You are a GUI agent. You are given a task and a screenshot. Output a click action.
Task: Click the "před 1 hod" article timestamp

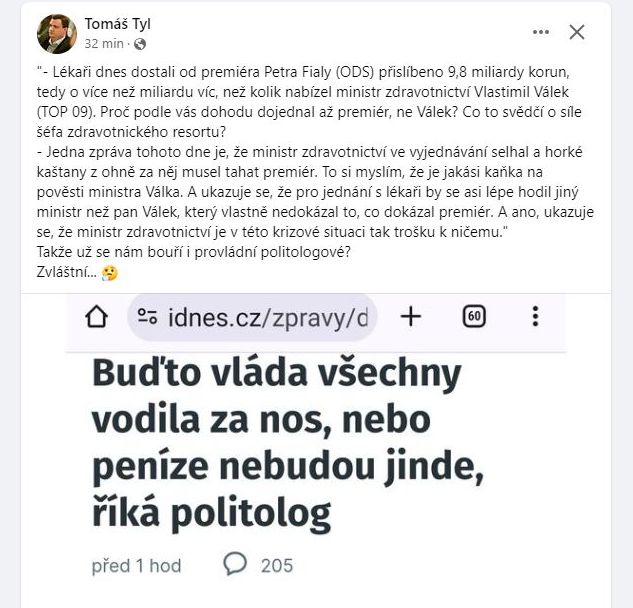(x=136, y=566)
